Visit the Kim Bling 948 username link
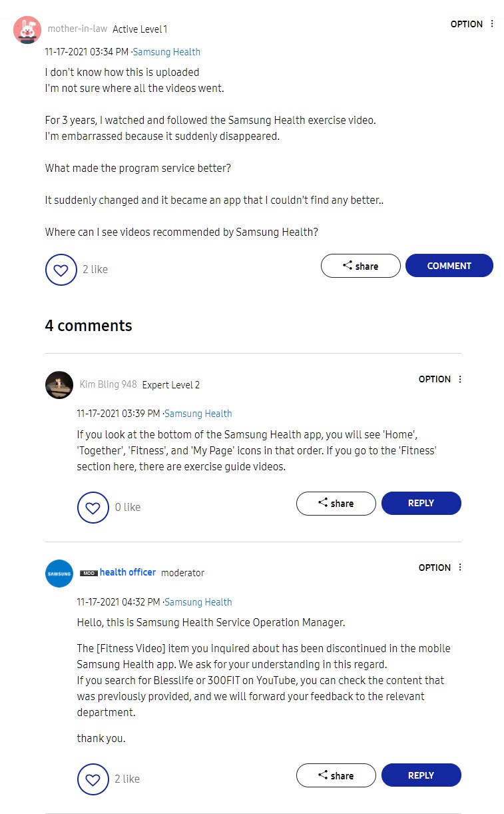The width and height of the screenshot is (504, 814). 108,384
